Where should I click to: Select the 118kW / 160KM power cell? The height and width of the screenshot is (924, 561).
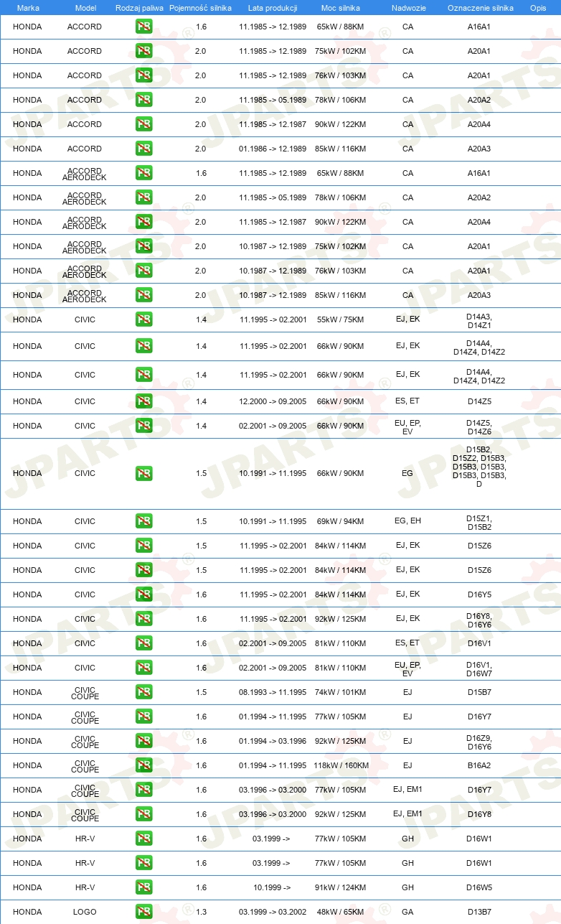(341, 765)
